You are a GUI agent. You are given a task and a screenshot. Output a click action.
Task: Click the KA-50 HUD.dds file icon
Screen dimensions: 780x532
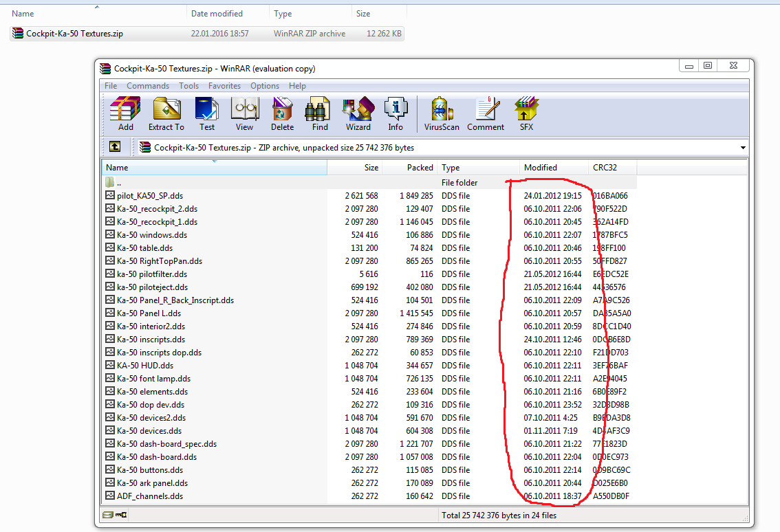pos(110,365)
